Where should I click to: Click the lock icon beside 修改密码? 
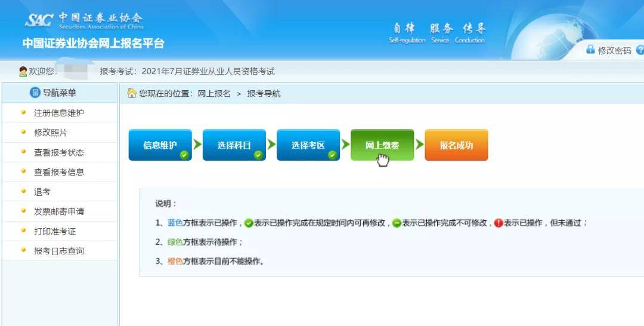click(590, 50)
